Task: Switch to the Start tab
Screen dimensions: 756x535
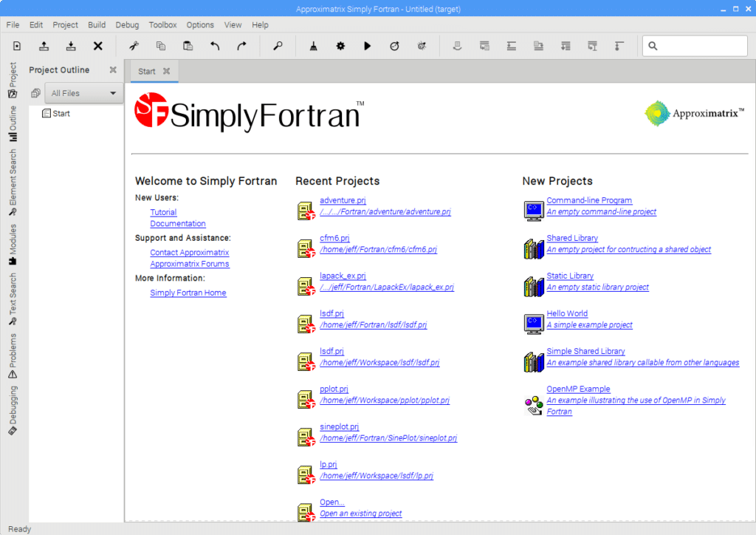Action: pyautogui.click(x=147, y=72)
